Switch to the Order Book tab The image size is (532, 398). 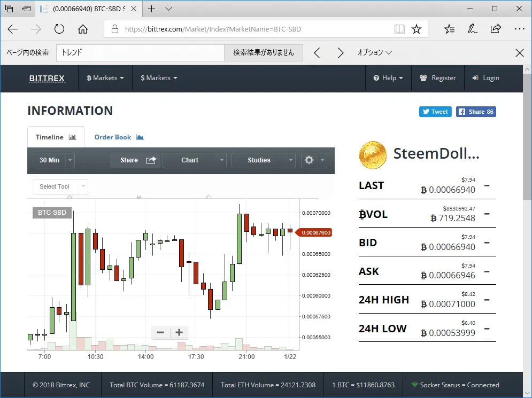click(119, 137)
